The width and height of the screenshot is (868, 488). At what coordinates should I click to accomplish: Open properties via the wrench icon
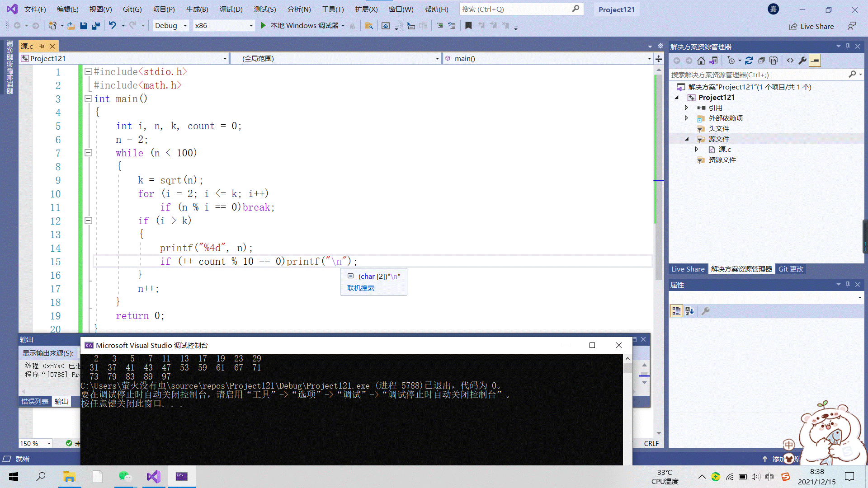click(802, 61)
